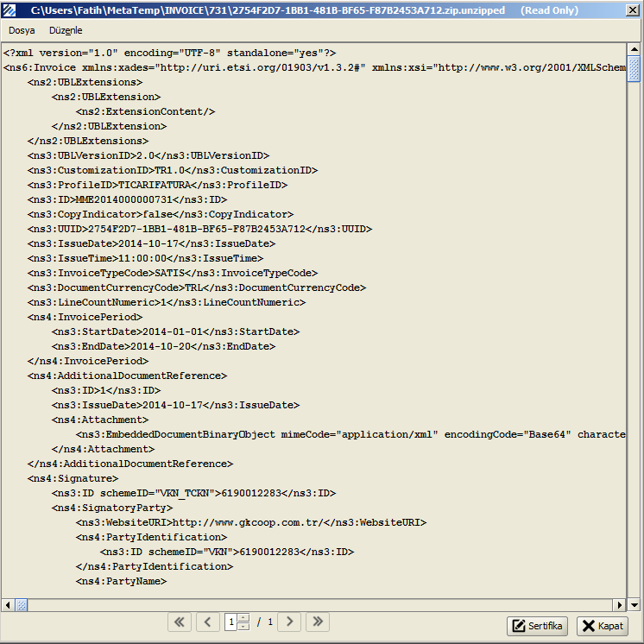Click the horizontal scrollbar right arrow
Image resolution: width=644 pixels, height=644 pixels.
619,605
